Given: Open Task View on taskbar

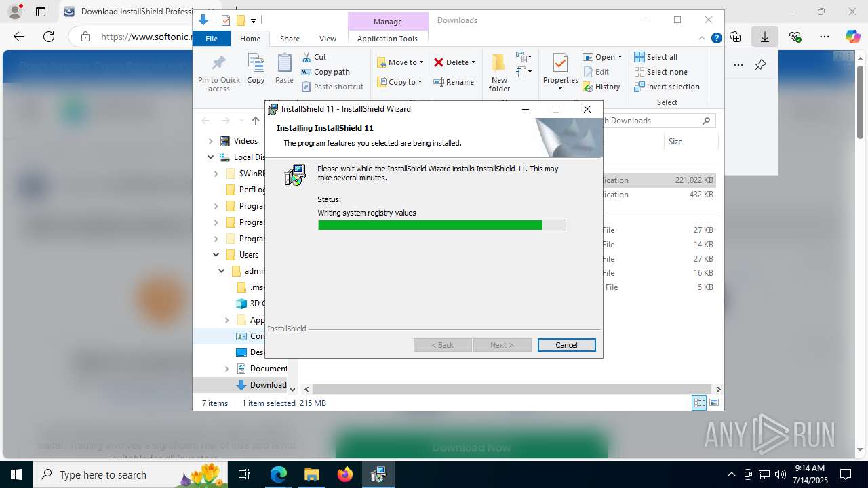Looking at the screenshot, I should [x=245, y=474].
